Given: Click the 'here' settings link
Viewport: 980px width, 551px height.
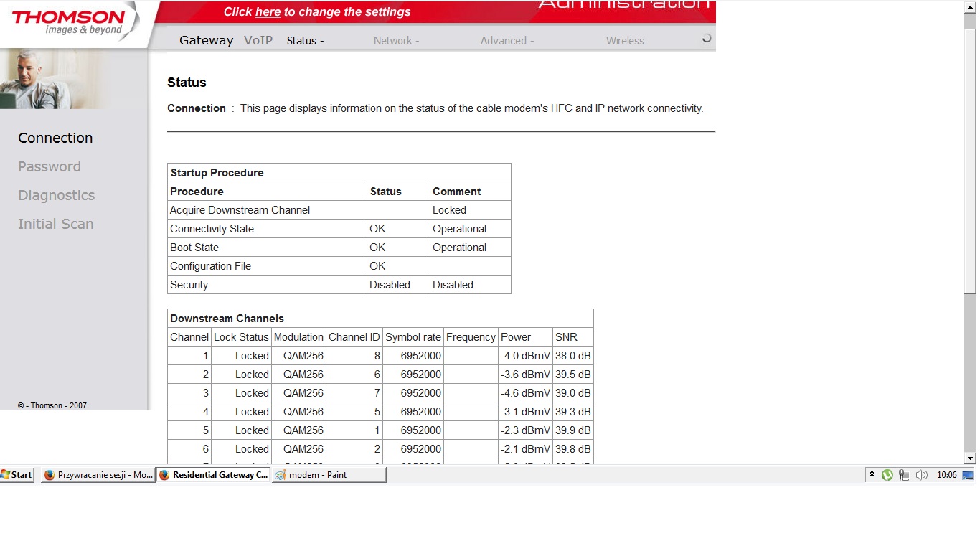Looking at the screenshot, I should coord(268,11).
